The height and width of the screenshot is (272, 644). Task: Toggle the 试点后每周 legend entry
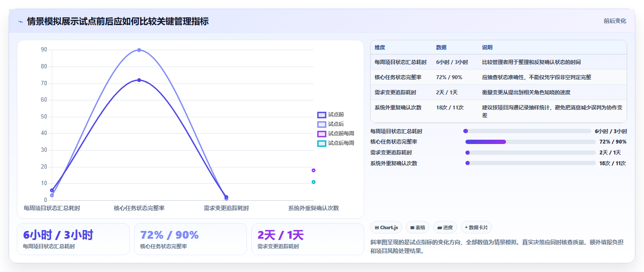click(x=336, y=143)
